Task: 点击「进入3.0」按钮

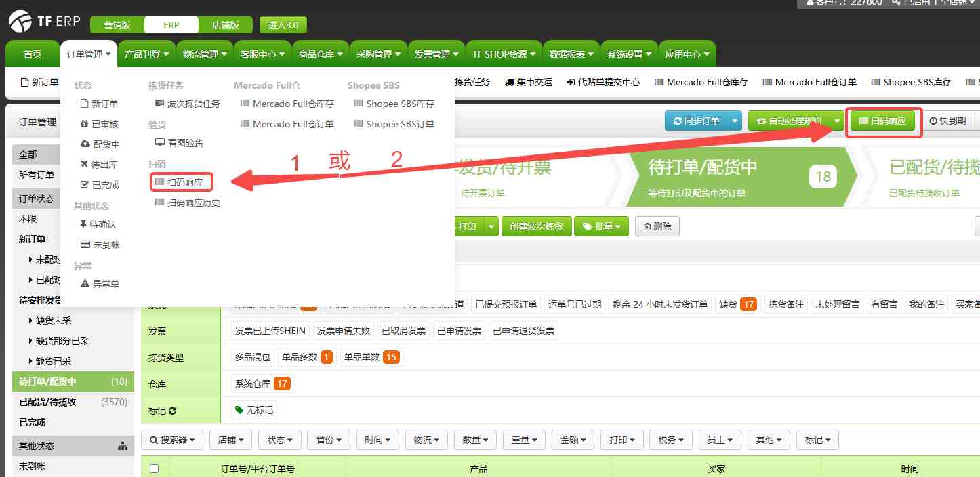Action: (283, 24)
